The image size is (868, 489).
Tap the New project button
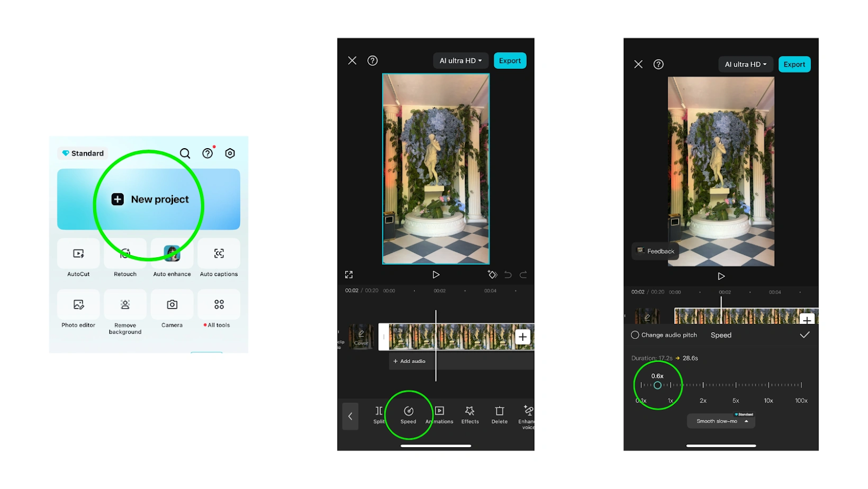click(149, 199)
